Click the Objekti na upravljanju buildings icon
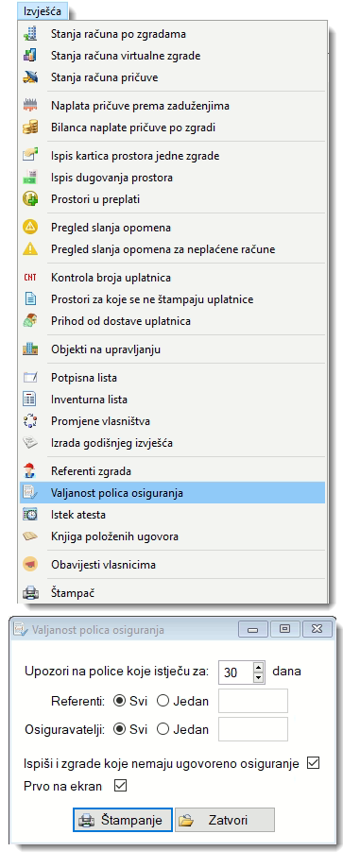 click(x=30, y=349)
